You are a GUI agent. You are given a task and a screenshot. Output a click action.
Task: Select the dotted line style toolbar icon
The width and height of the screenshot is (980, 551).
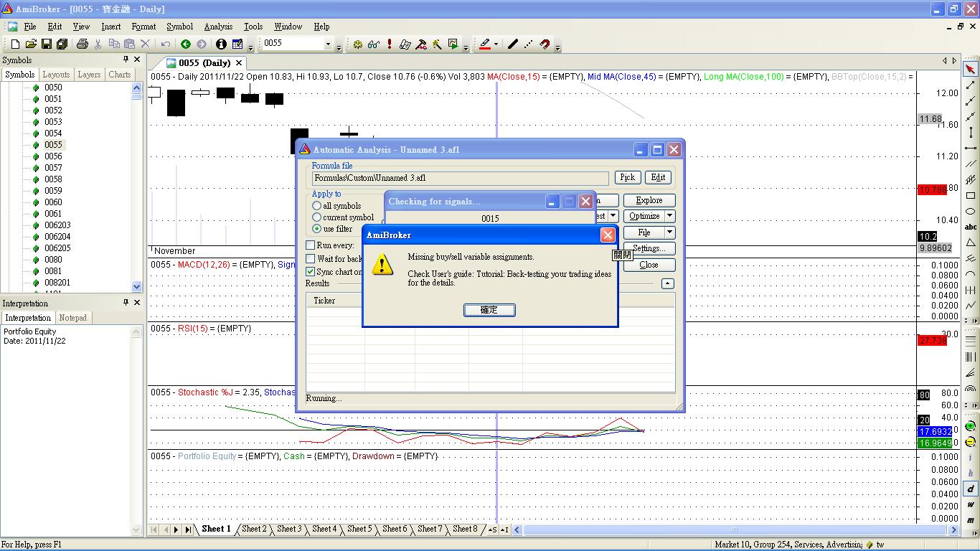528,44
